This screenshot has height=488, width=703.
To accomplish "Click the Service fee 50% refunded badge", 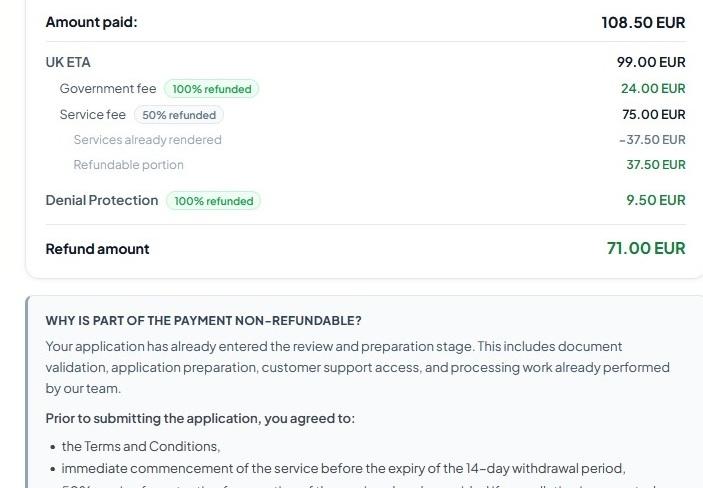I will click(179, 115).
